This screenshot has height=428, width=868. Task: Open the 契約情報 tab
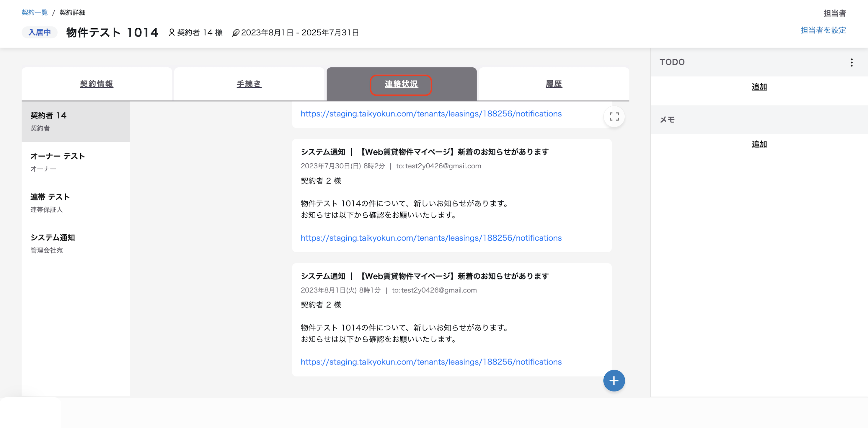(x=97, y=84)
